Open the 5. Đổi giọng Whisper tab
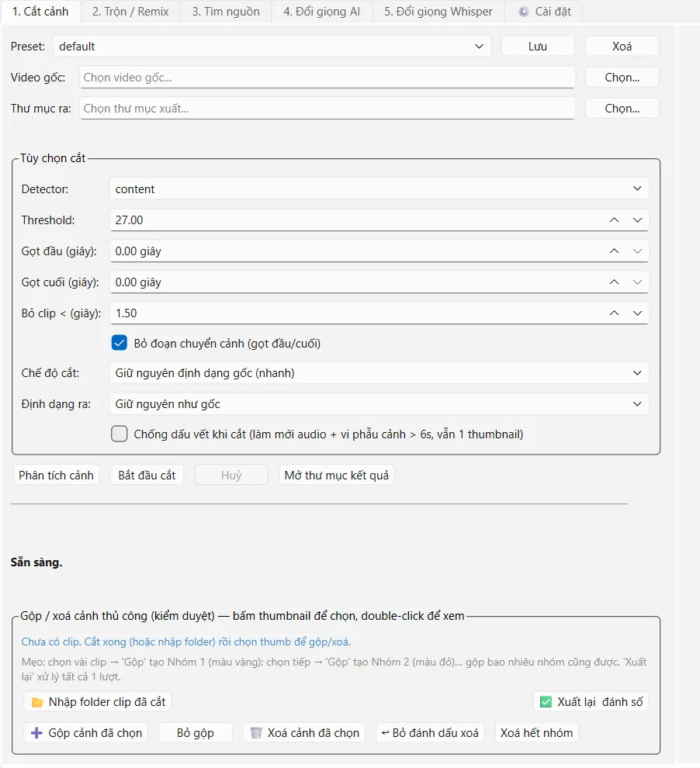This screenshot has width=700, height=768. [438, 12]
